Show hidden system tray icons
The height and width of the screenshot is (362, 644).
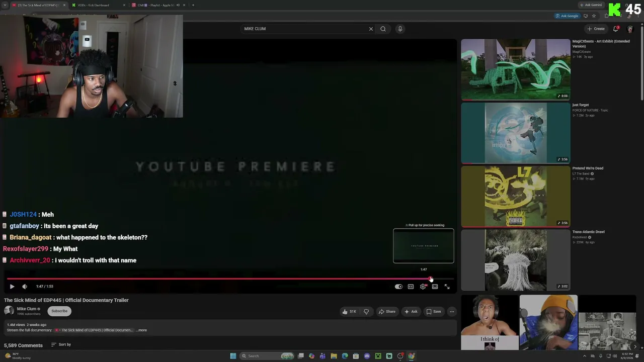pos(585,356)
